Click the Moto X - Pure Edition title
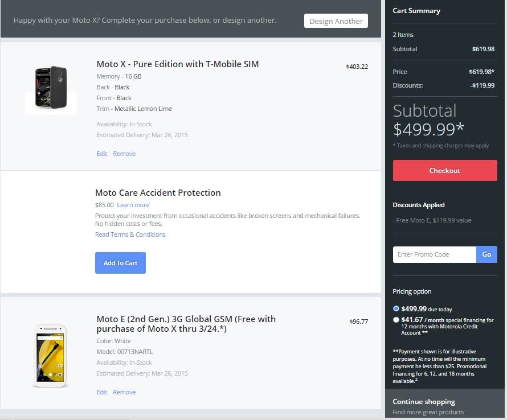 (178, 64)
